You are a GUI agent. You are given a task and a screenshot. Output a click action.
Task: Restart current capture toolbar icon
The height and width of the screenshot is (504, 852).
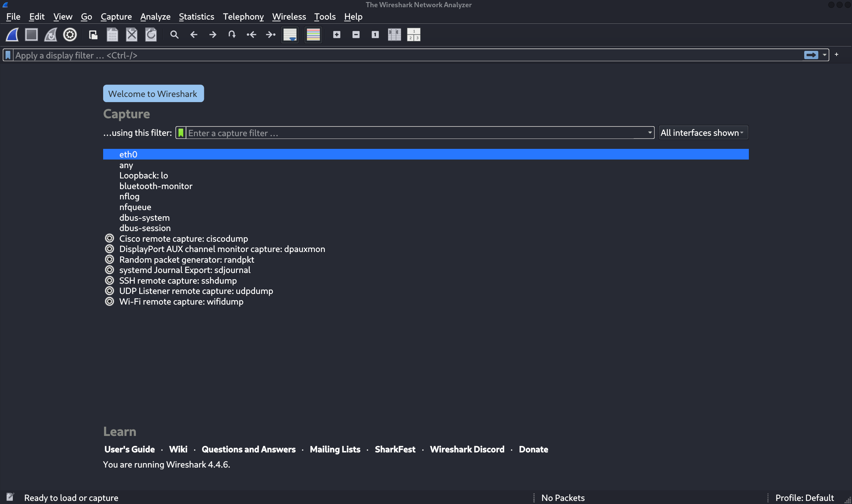click(x=51, y=35)
